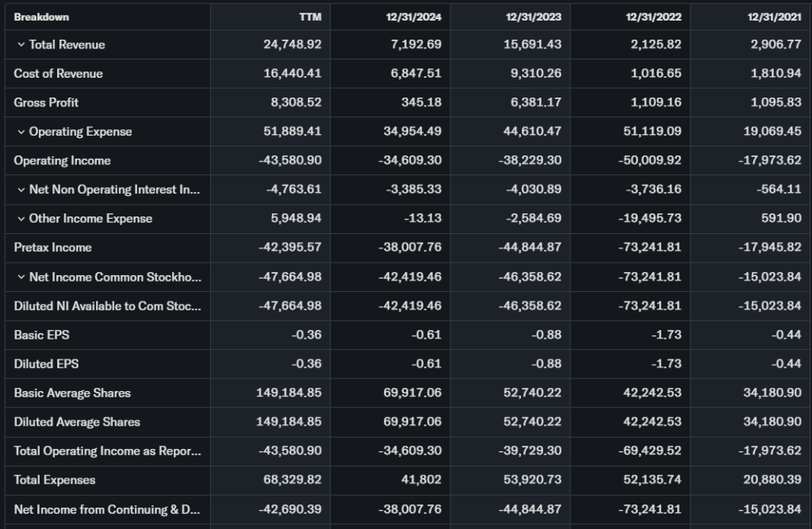This screenshot has height=529, width=812.
Task: Expand the Operating Expense row chevron
Action: tap(21, 132)
